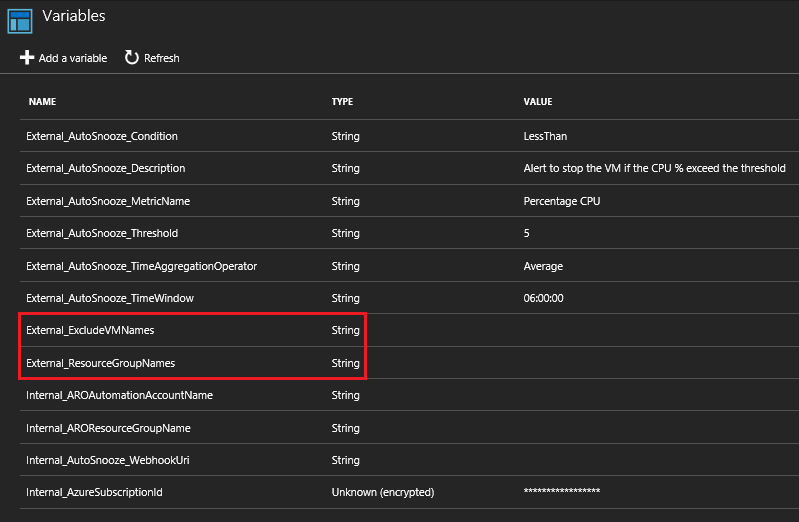
Task: Open External_AutoSnooze_TimeAggregationOperator variable
Action: tap(141, 266)
